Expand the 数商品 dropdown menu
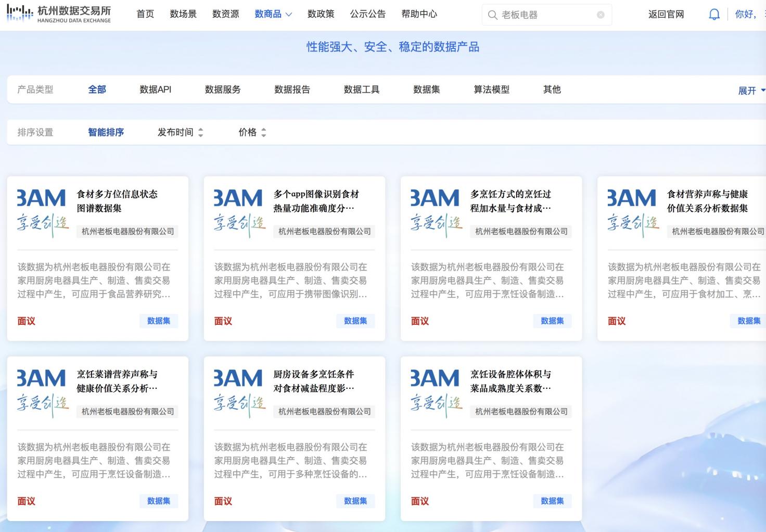Image resolution: width=766 pixels, height=532 pixels. point(273,14)
